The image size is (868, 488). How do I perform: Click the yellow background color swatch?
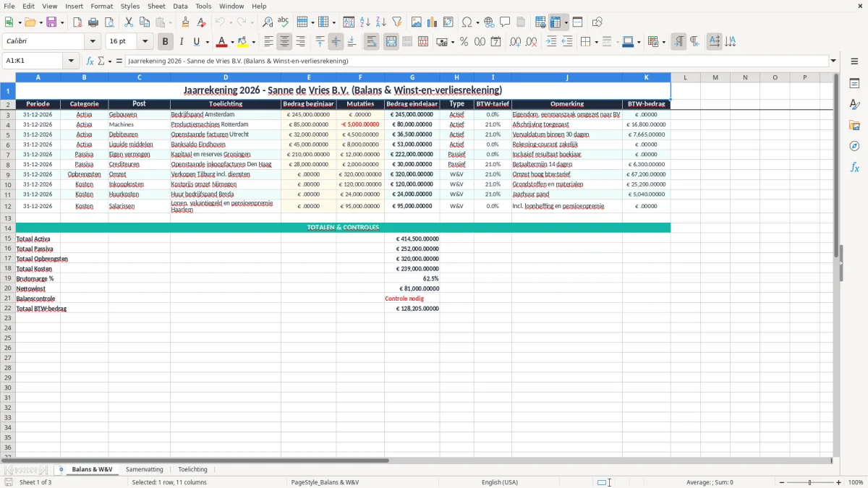click(243, 42)
